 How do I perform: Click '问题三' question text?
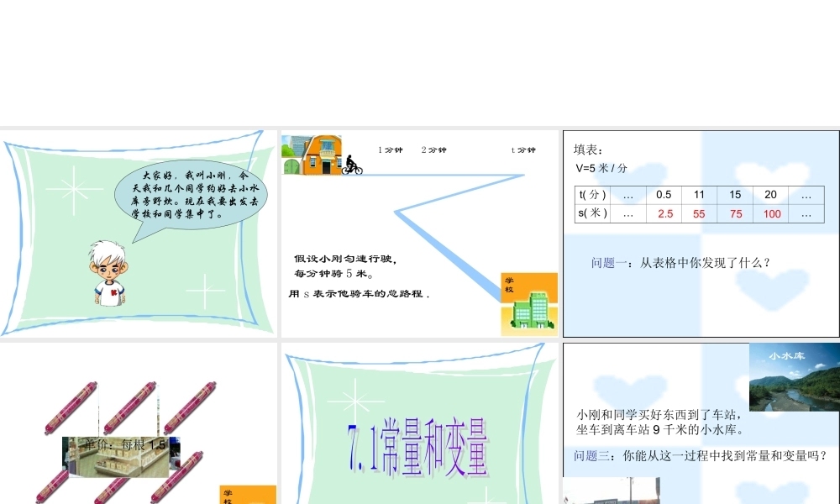click(x=701, y=456)
